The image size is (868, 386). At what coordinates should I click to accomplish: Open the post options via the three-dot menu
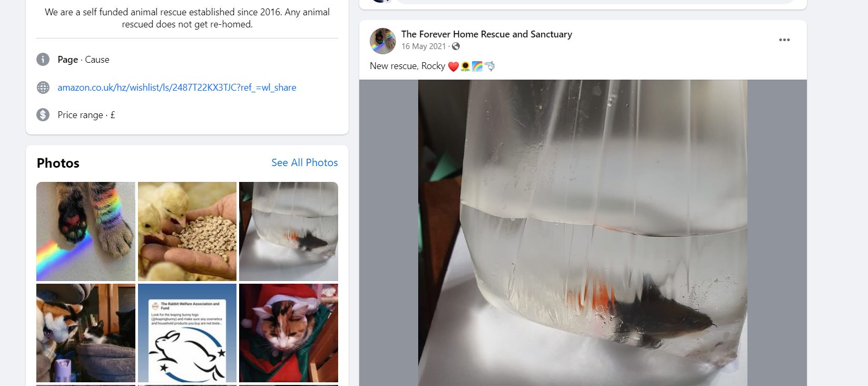(785, 40)
